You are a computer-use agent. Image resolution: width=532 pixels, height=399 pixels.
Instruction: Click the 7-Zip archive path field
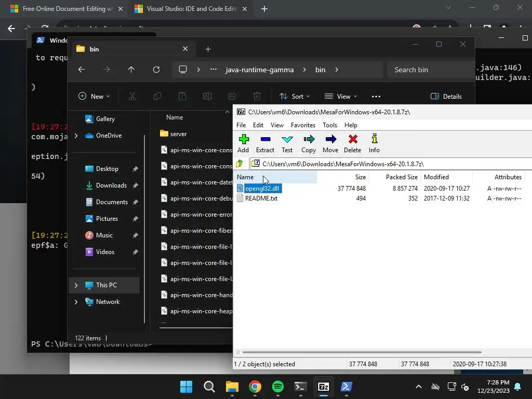pyautogui.click(x=390, y=164)
